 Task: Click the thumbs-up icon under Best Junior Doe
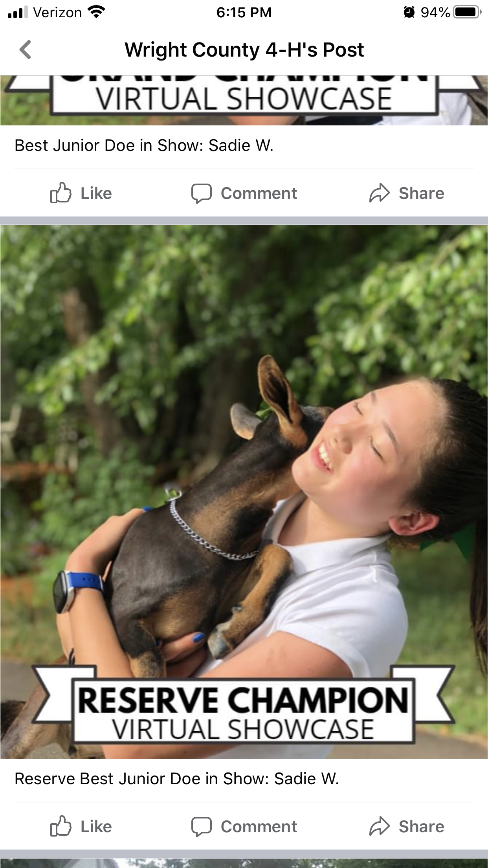point(61,193)
